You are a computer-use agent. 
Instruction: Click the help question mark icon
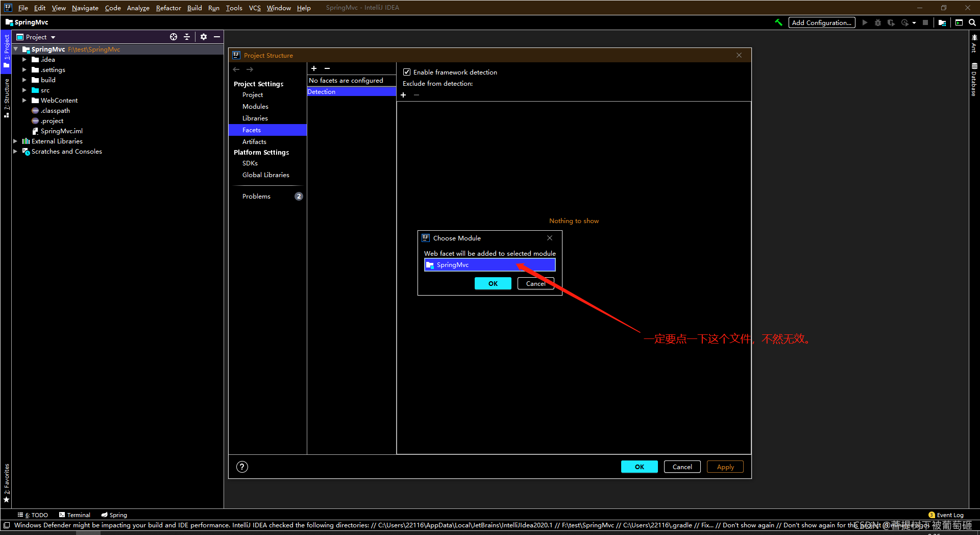tap(242, 467)
